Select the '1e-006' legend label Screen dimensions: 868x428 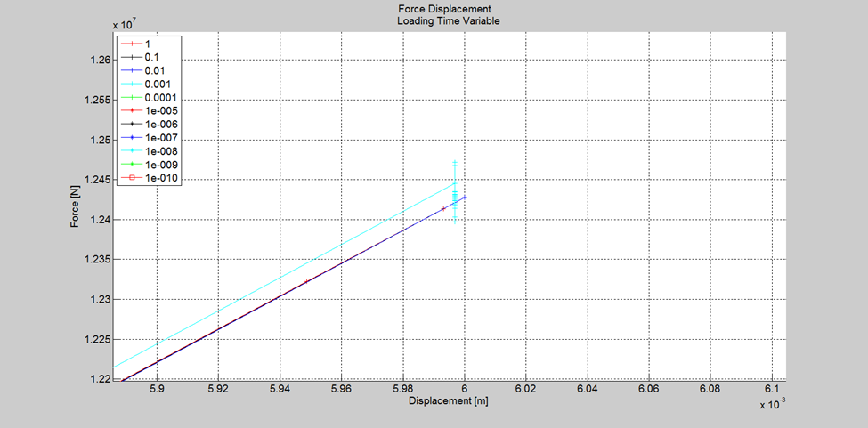click(160, 124)
